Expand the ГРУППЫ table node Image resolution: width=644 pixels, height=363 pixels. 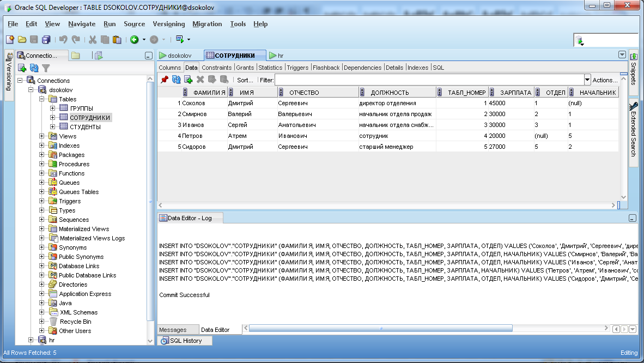pos(52,108)
